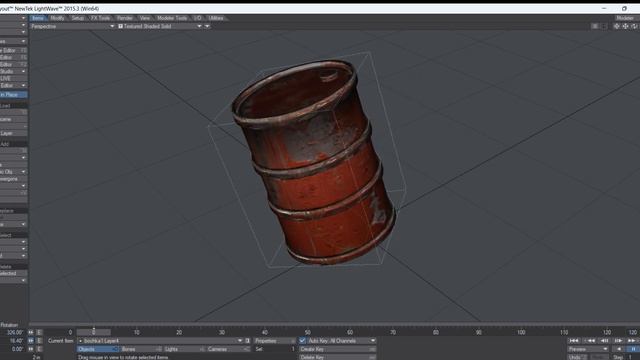The image size is (640, 360).
Task: Open envelope E for heading channel
Action: [x=39, y=333]
